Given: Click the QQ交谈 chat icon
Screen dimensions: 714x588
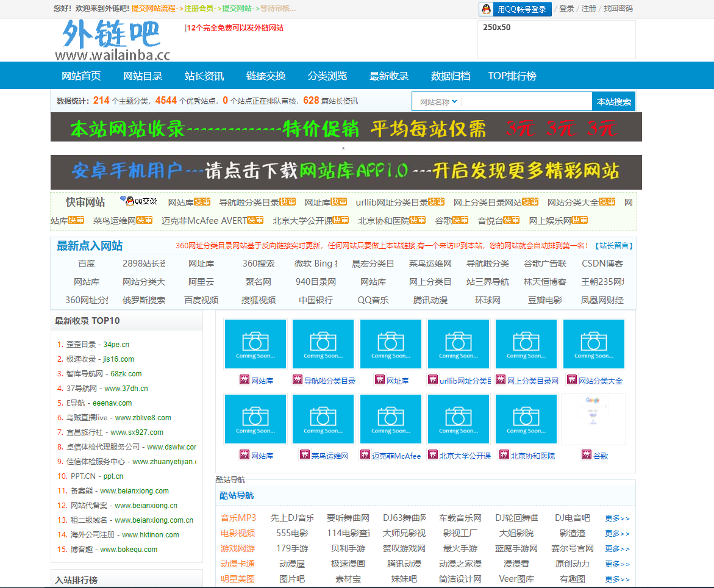Looking at the screenshot, I should pos(139,201).
